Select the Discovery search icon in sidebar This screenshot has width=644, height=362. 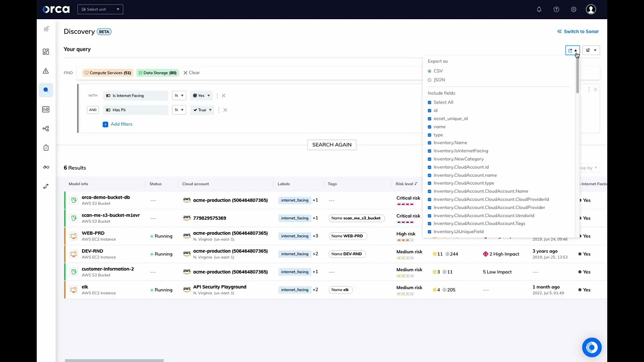46,90
